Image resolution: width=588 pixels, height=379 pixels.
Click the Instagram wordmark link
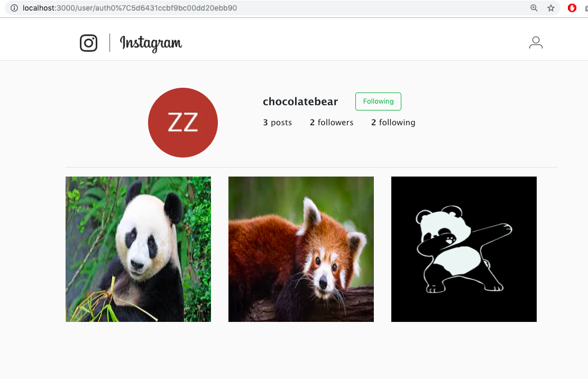coord(151,43)
